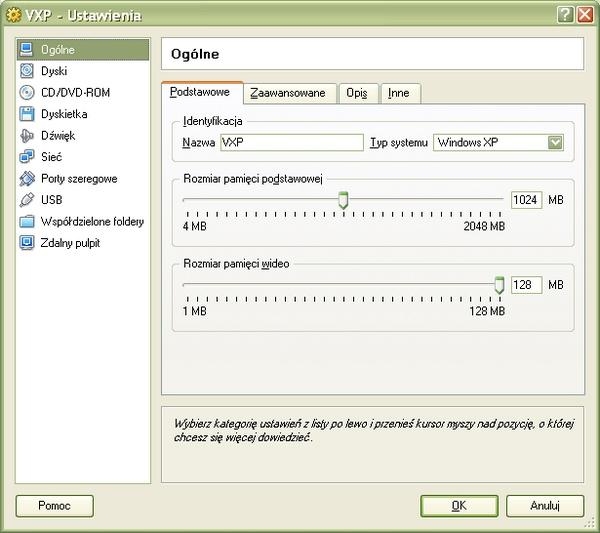The width and height of the screenshot is (600, 533).
Task: Open Zdalny pulpit settings
Action: click(70, 243)
